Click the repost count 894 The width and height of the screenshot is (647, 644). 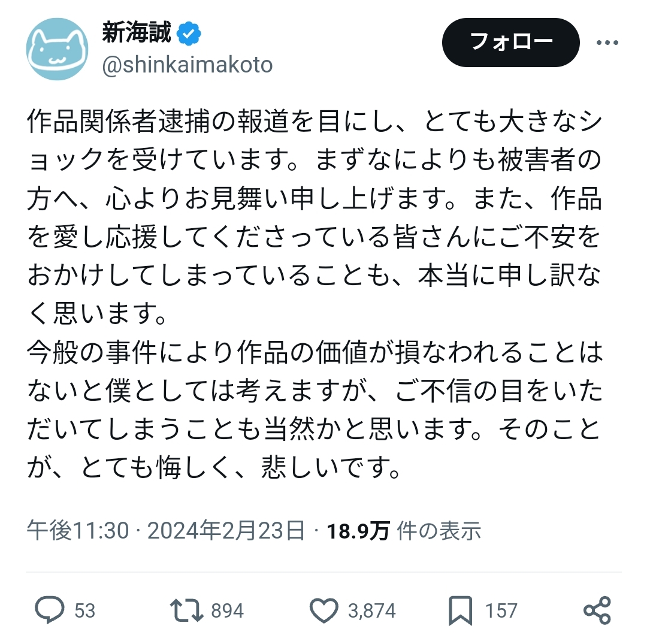228,610
